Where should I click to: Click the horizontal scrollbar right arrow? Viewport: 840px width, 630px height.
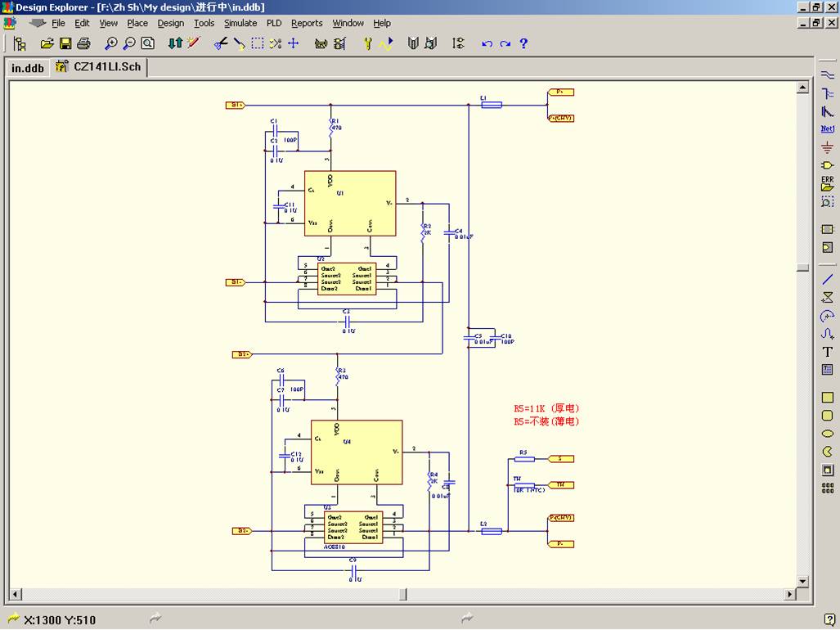(789, 593)
